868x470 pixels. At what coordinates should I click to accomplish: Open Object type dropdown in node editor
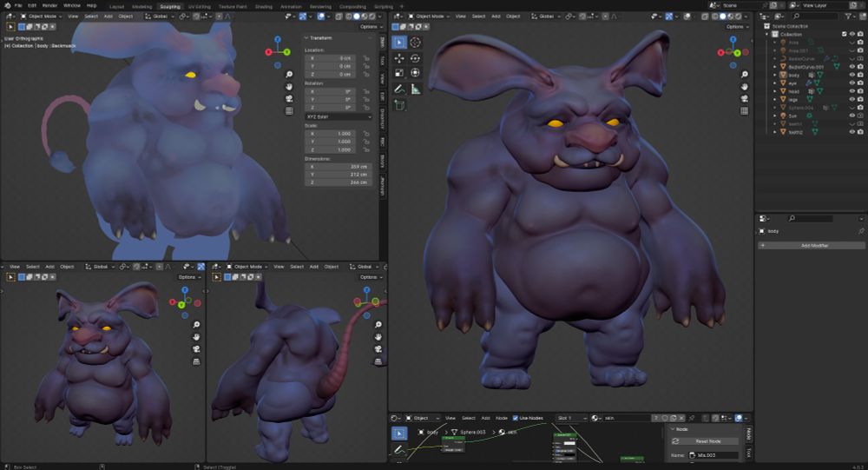coord(423,418)
